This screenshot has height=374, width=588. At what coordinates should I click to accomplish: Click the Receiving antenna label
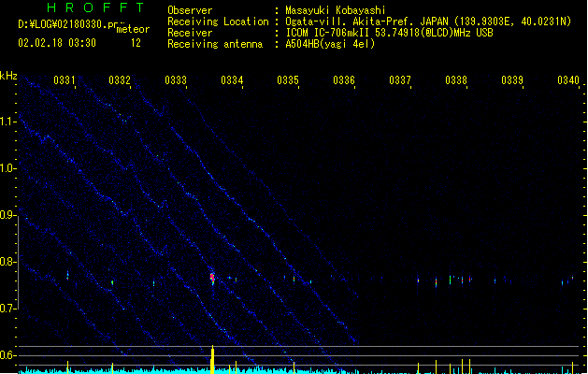(215, 44)
